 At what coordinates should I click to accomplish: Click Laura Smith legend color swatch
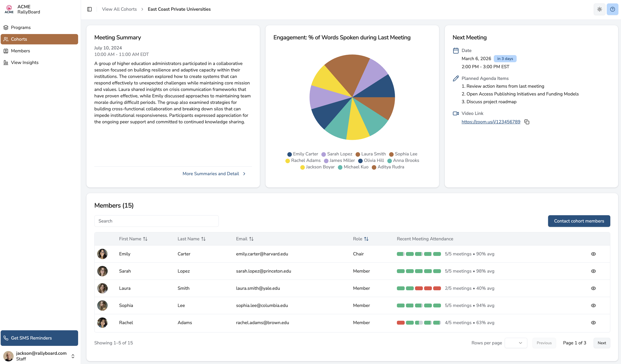(x=358, y=154)
